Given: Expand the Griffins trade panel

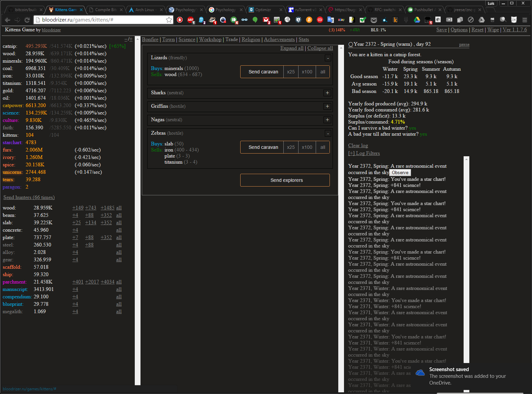Looking at the screenshot, I should click(x=327, y=106).
